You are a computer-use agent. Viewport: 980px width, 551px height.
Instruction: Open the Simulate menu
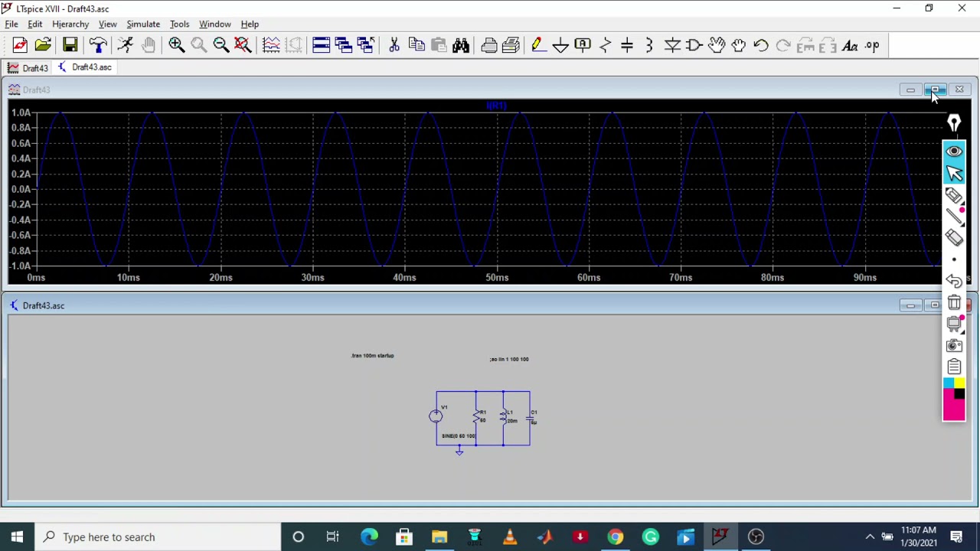[143, 24]
